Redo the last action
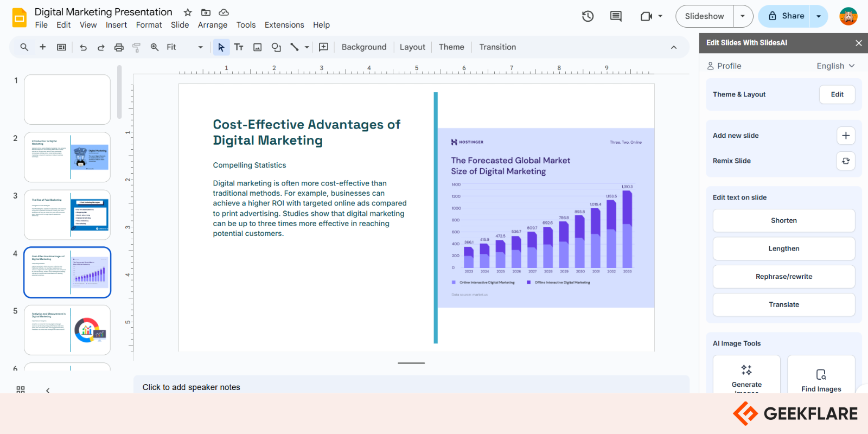 tap(101, 47)
